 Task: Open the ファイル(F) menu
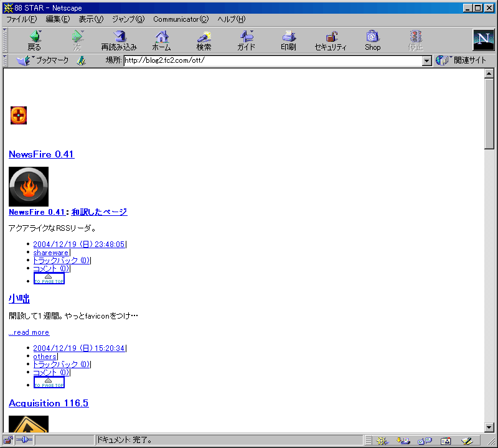point(22,19)
